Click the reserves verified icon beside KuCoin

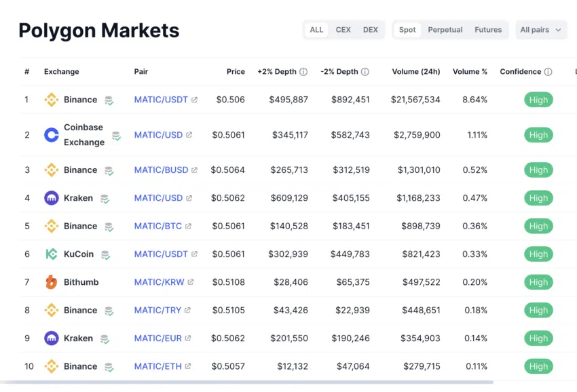(x=106, y=255)
